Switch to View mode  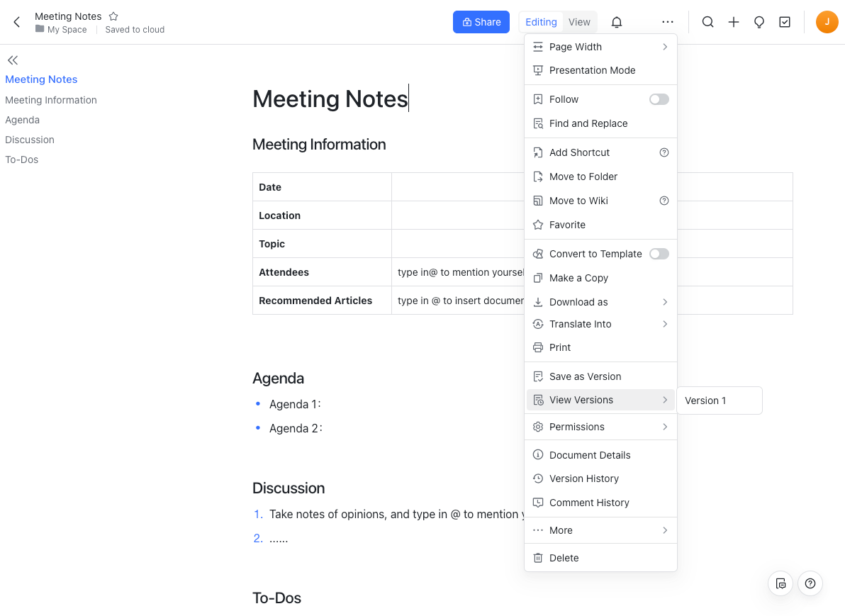(579, 22)
